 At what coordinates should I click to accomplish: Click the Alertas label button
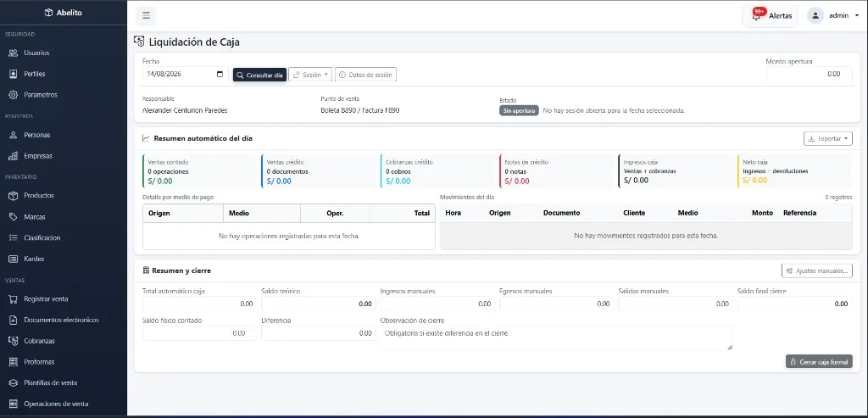(780, 16)
